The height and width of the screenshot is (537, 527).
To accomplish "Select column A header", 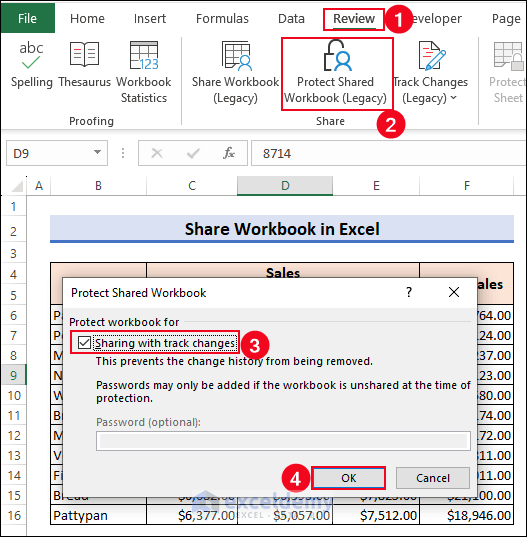I will pos(39,186).
